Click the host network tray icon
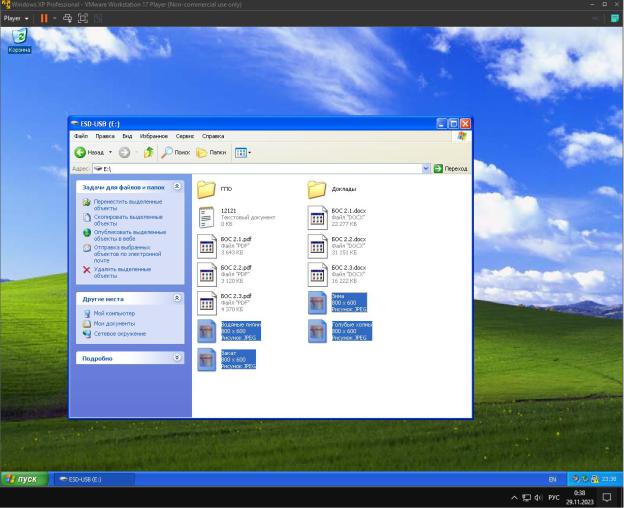This screenshot has width=624, height=508. pyautogui.click(x=526, y=498)
